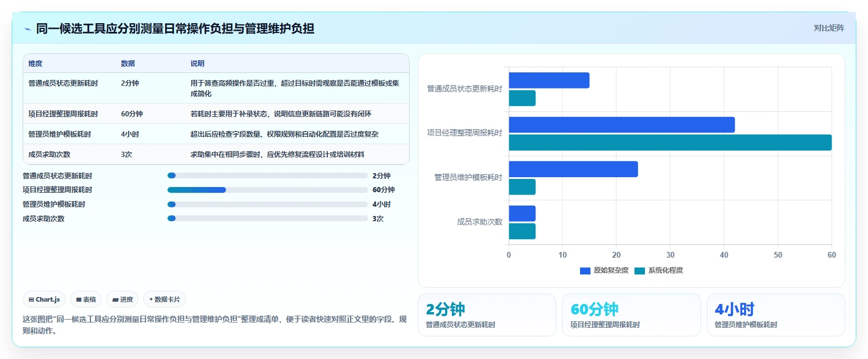The image size is (868, 359).
Task: Click the 成员求助次数 progress bar
Action: (268, 218)
